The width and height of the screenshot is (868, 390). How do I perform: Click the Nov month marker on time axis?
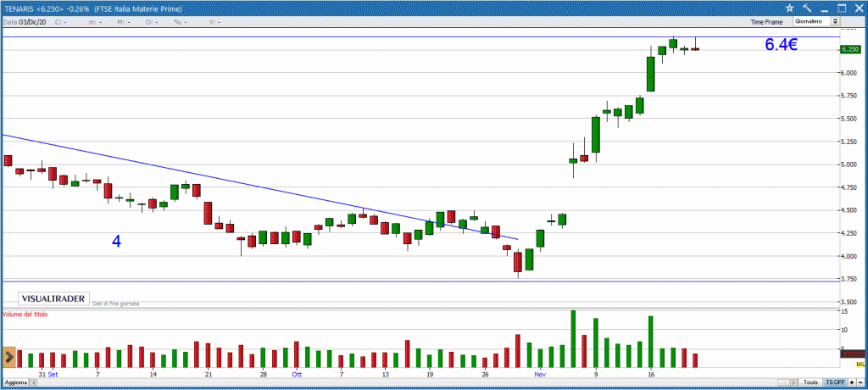coord(539,373)
